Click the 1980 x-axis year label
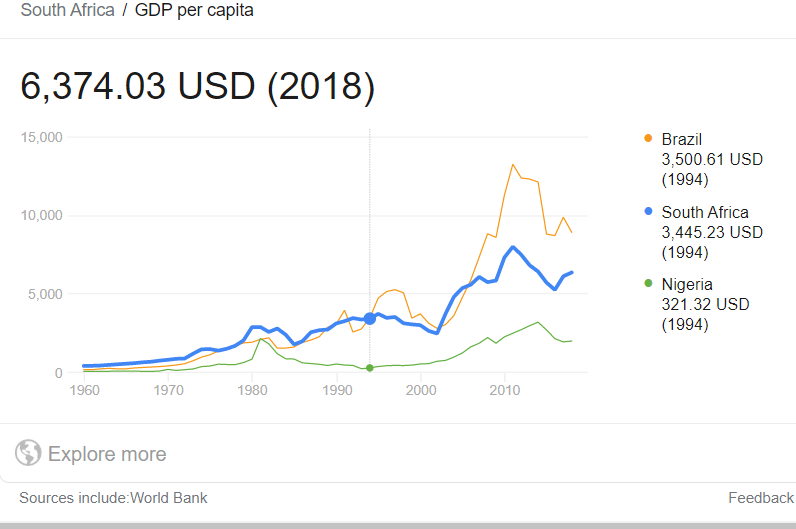The image size is (796, 529). (252, 390)
